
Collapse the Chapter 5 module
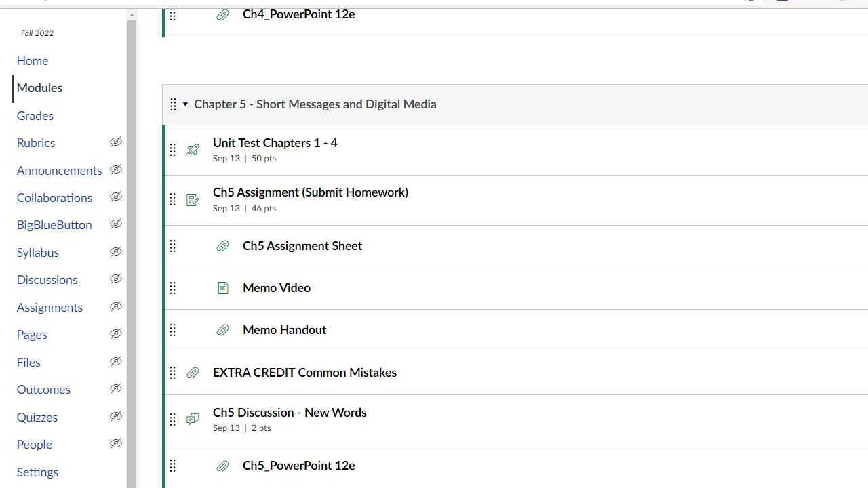pyautogui.click(x=185, y=104)
